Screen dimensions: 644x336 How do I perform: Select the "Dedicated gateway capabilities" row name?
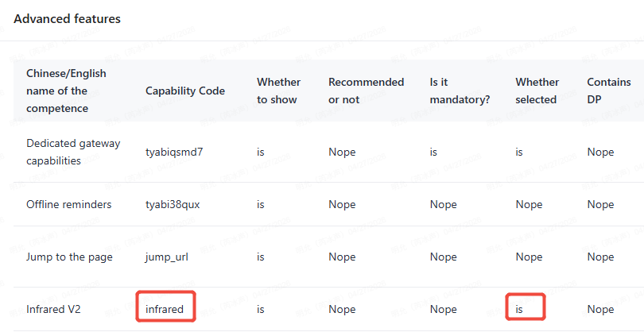(73, 151)
